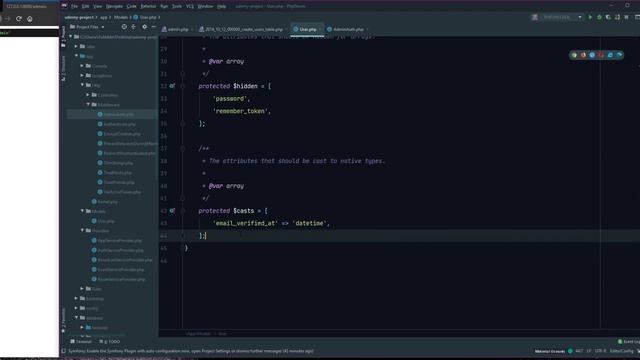Open the Event Log panel

629,342
